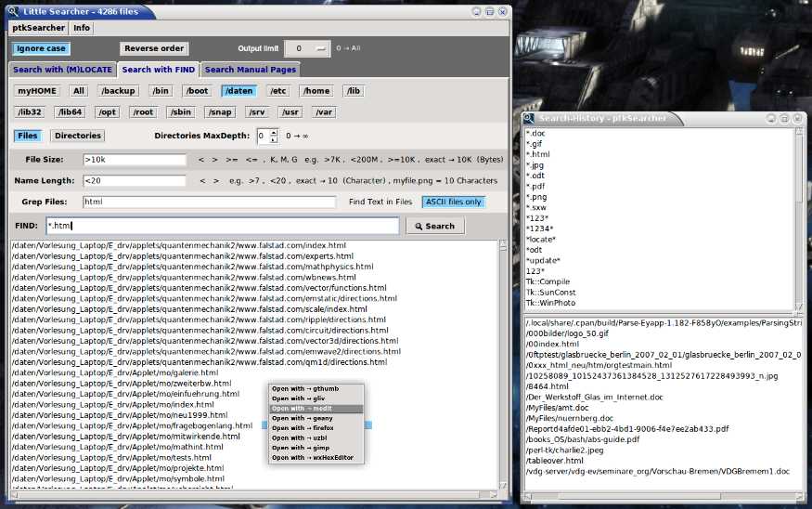This screenshot has height=509, width=812.
Task: Select the /usr search location
Action: coord(290,112)
